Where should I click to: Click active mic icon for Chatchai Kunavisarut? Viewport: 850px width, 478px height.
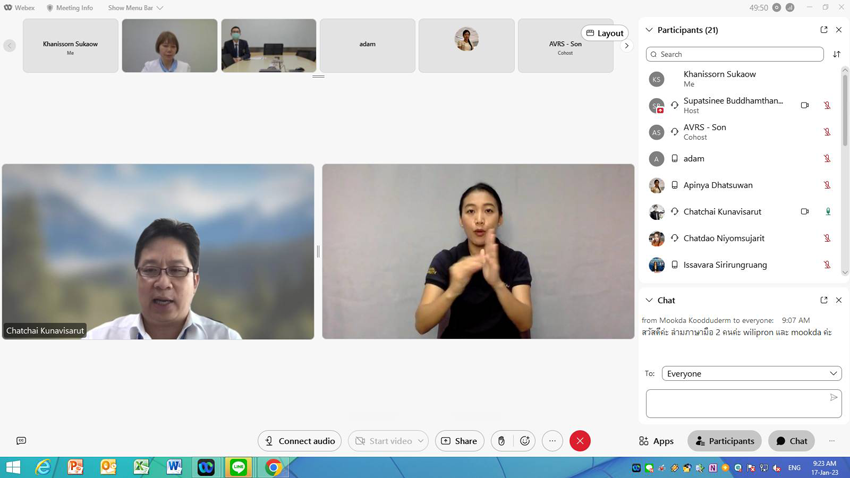828,211
